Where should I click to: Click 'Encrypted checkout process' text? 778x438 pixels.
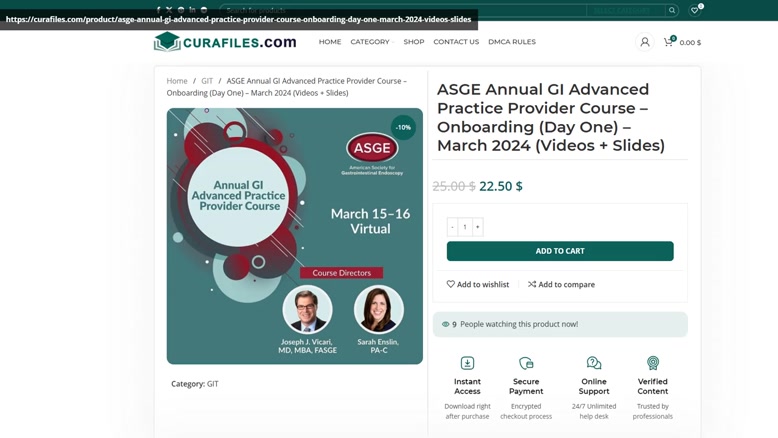coord(526,411)
